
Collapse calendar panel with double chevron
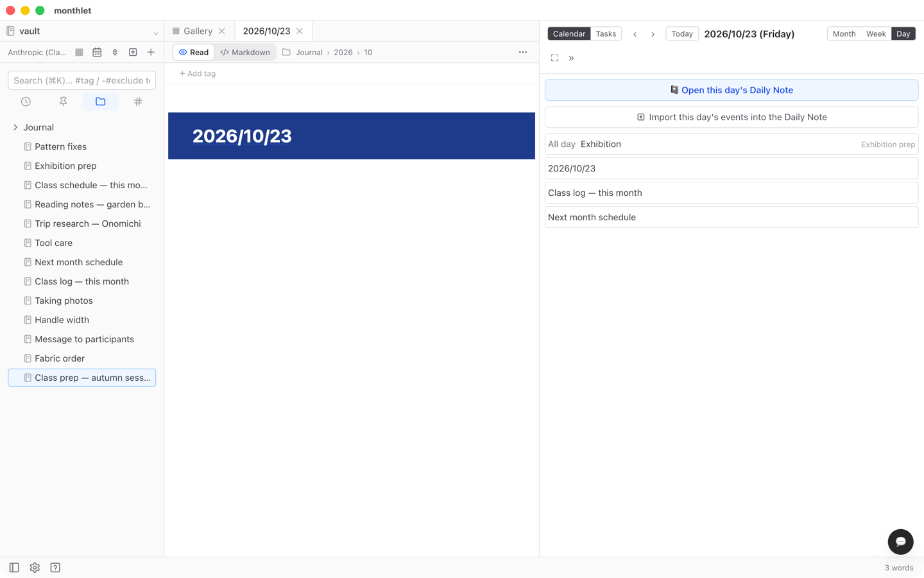coord(571,58)
